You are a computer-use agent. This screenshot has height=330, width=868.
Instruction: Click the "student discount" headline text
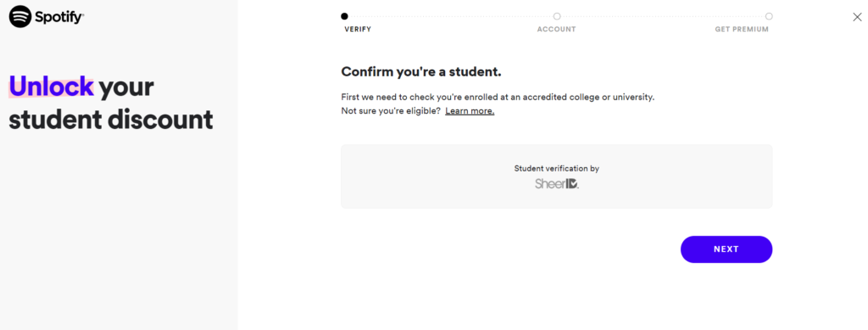coord(111,120)
